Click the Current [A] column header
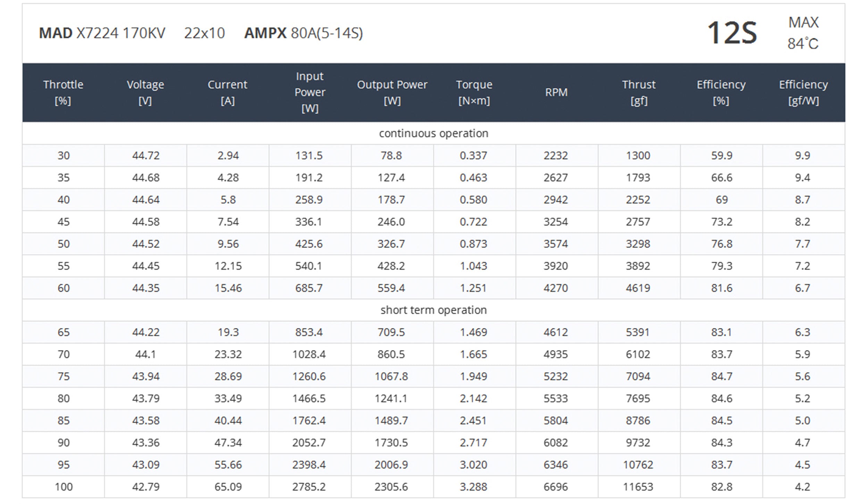 tap(227, 92)
